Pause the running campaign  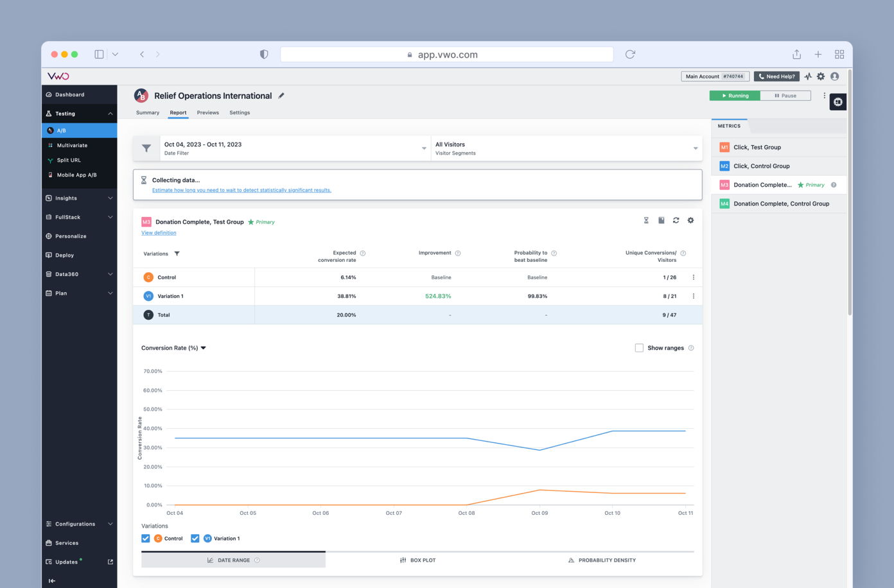point(785,96)
